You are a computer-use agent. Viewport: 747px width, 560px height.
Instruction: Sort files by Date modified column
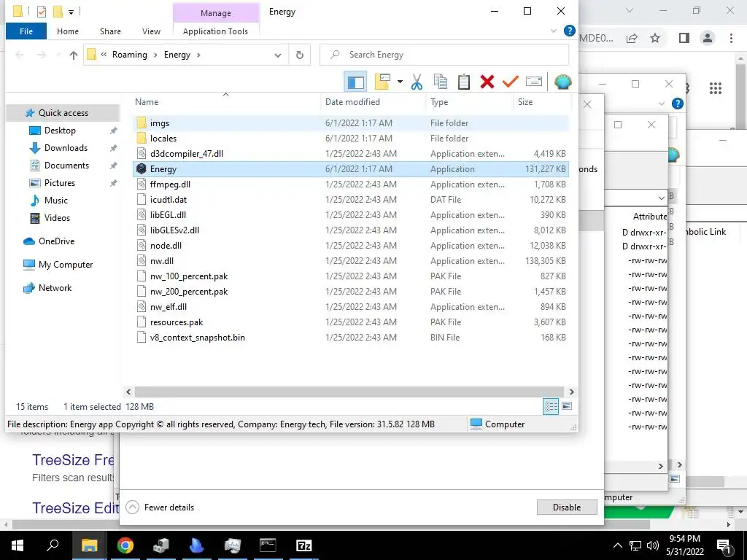tap(352, 102)
